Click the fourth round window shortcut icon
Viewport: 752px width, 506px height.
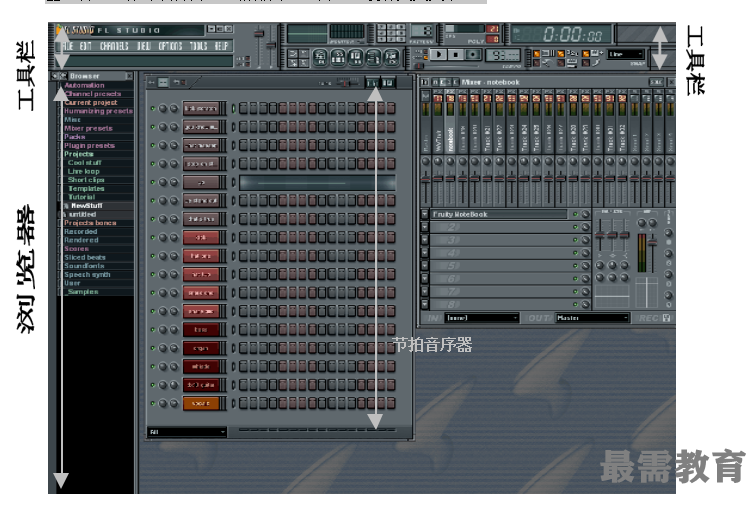point(374,58)
